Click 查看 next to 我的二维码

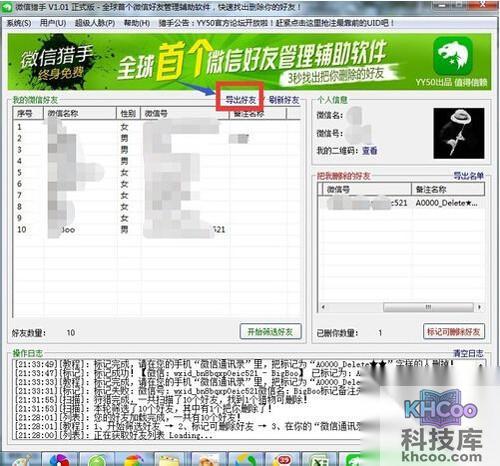pyautogui.click(x=369, y=151)
